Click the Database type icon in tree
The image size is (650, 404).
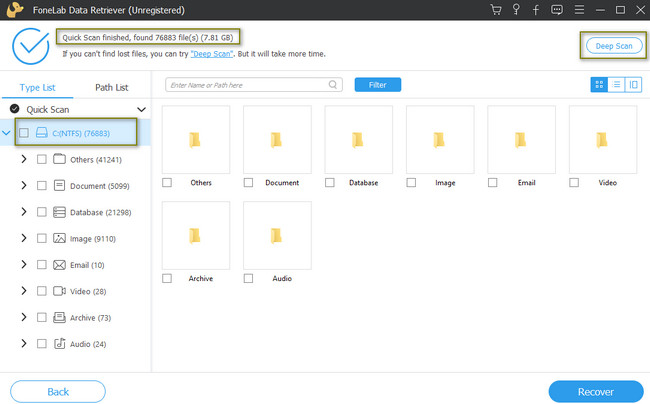tap(59, 212)
